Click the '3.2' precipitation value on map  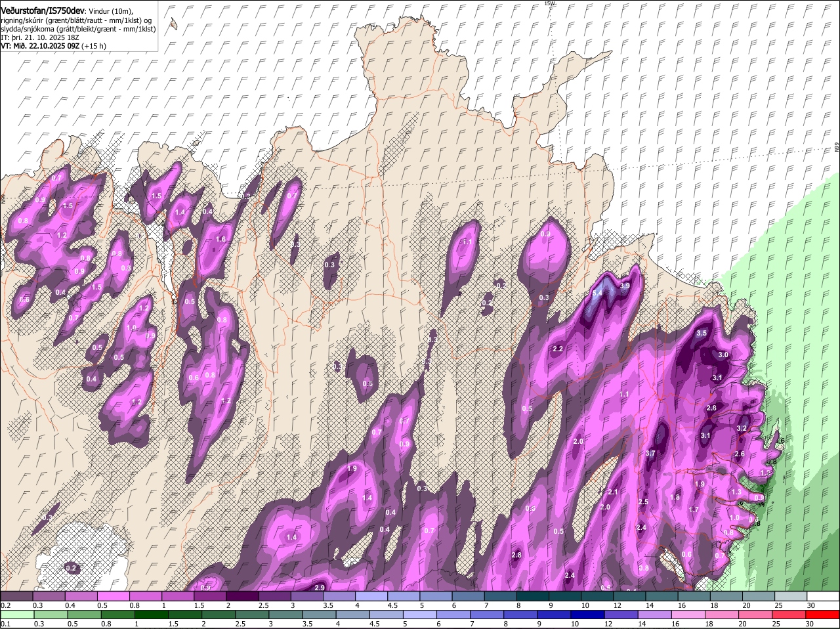coord(742,428)
